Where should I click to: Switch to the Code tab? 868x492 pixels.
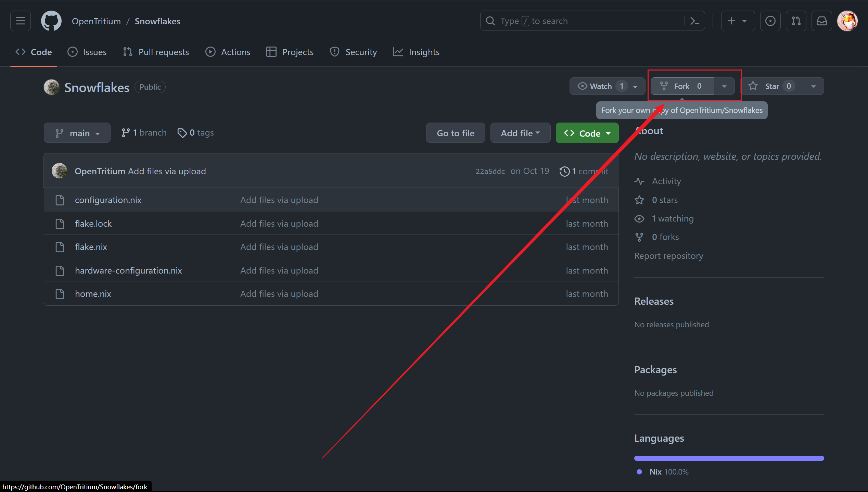click(x=34, y=52)
